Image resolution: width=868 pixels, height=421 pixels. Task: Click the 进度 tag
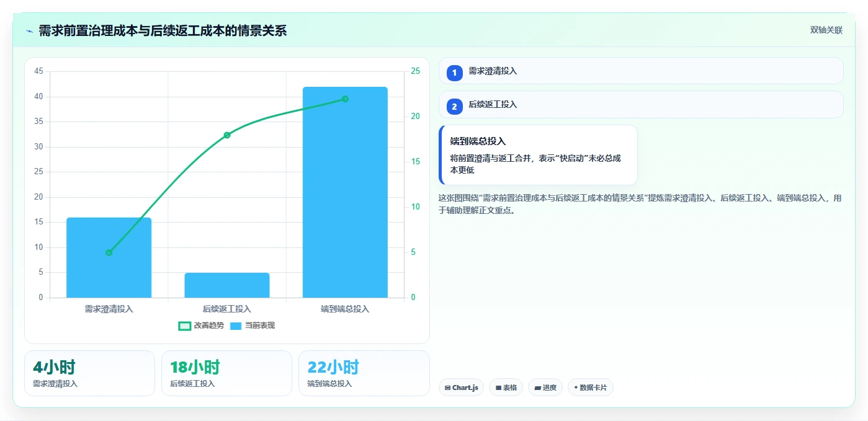(545, 388)
